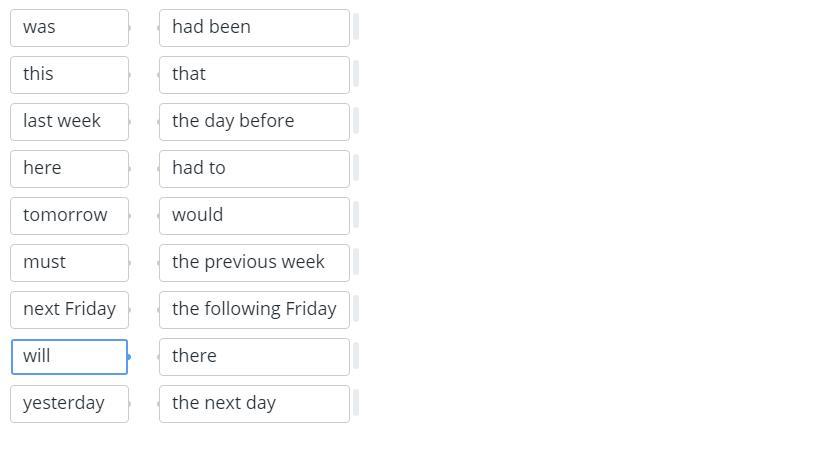Image resolution: width=819 pixels, height=460 pixels.
Task: Click the 'must' word box
Action: (69, 263)
